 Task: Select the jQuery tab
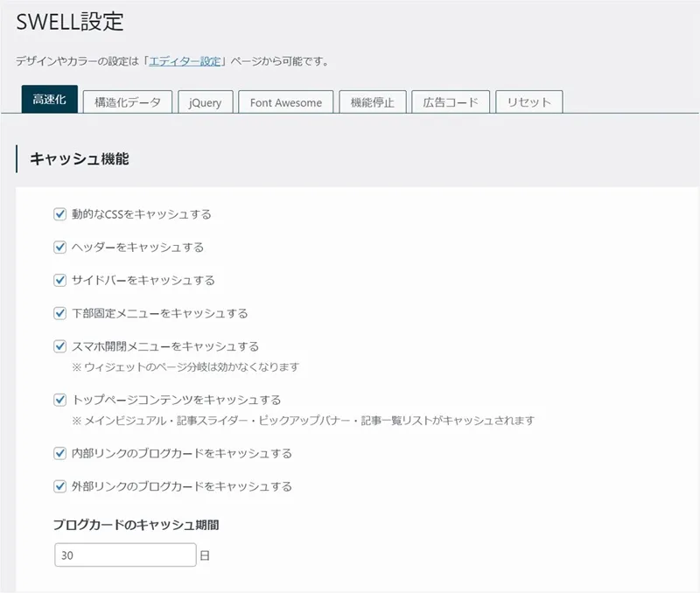pyautogui.click(x=205, y=102)
